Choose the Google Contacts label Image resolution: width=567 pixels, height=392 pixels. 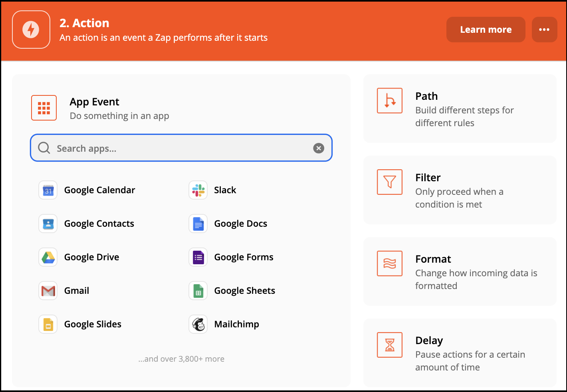click(99, 224)
